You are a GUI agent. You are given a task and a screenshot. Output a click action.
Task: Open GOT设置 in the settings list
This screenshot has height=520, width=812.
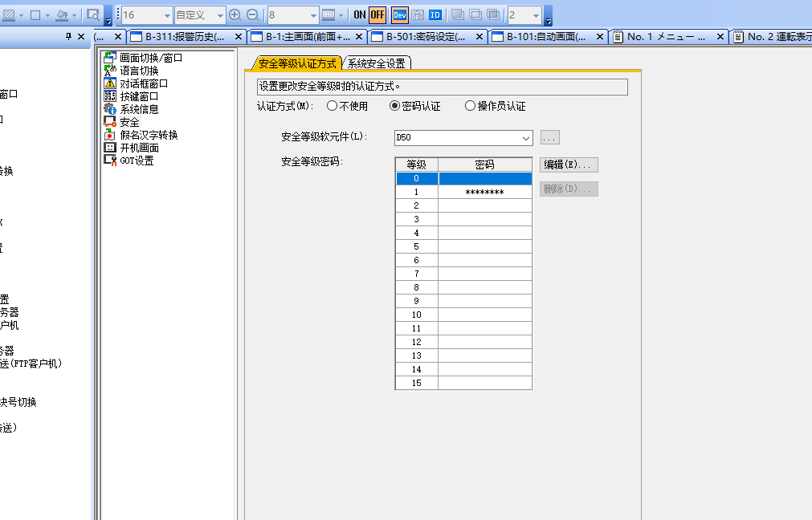coord(136,160)
